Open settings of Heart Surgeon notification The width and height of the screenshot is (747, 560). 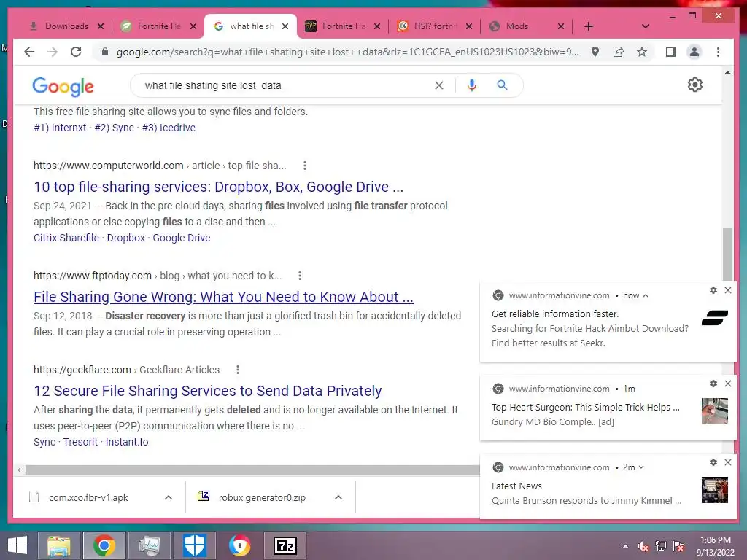tap(713, 384)
